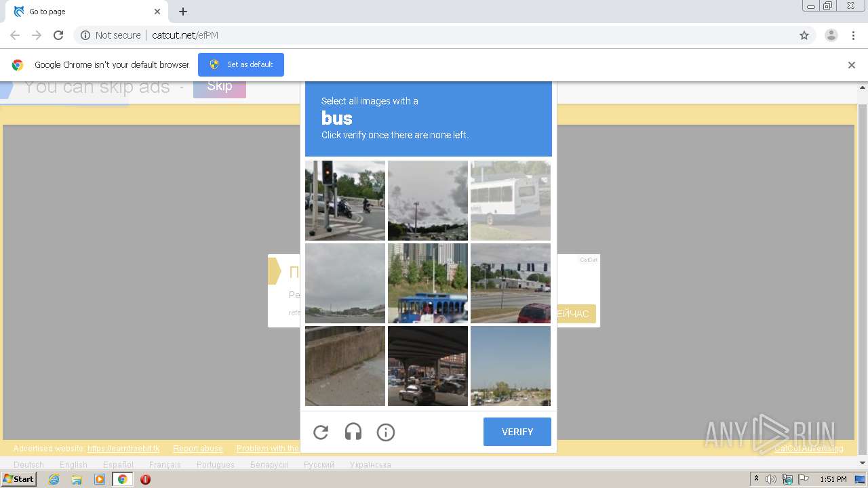The image size is (868, 488).
Task: Reload the captcha challenge
Action: 321,432
